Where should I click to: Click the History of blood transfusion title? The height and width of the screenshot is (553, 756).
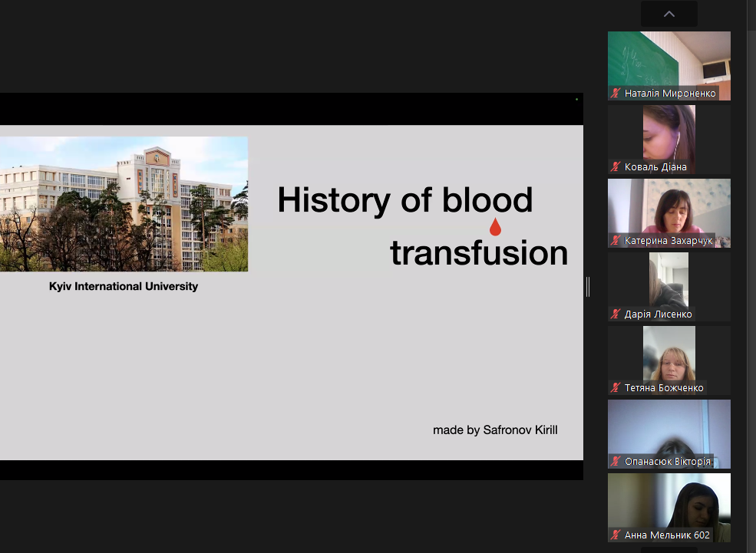(422, 226)
